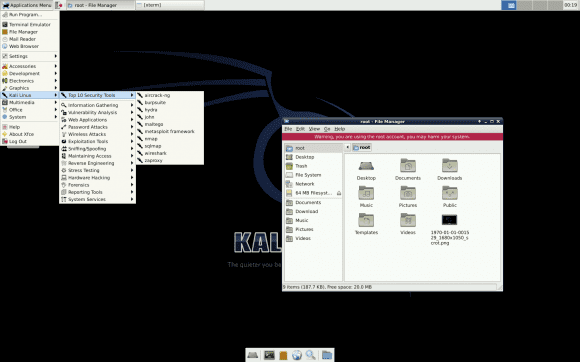Screen dimensions: 580x362
Task: Launch sqlmap from the submenu
Action: (170, 146)
